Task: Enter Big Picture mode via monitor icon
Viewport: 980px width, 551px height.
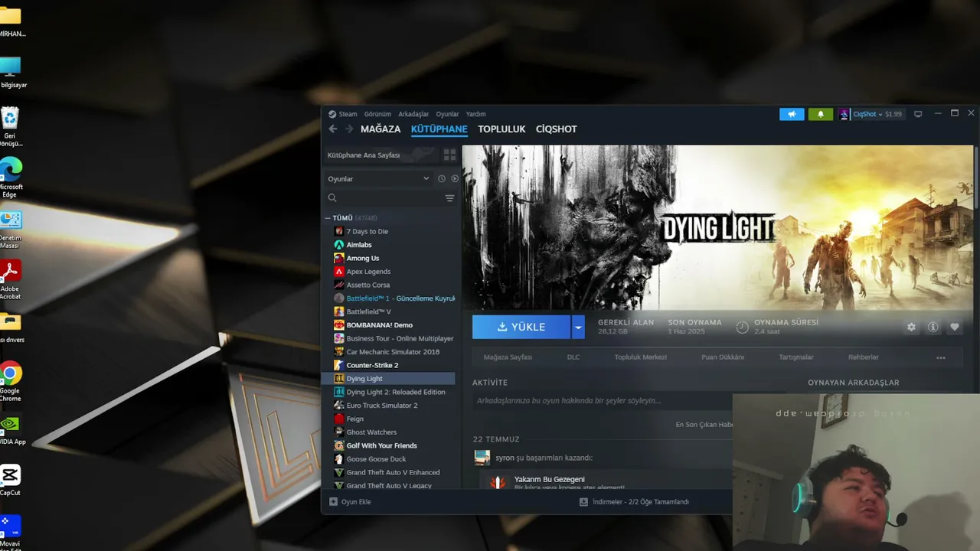Action: click(x=918, y=114)
